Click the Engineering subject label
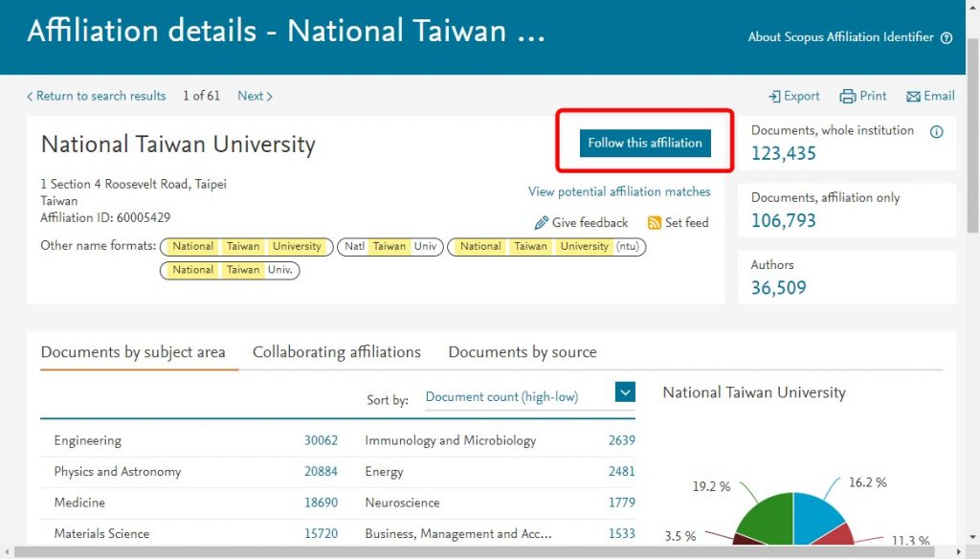Screen dimensions: 980x559 (87, 441)
